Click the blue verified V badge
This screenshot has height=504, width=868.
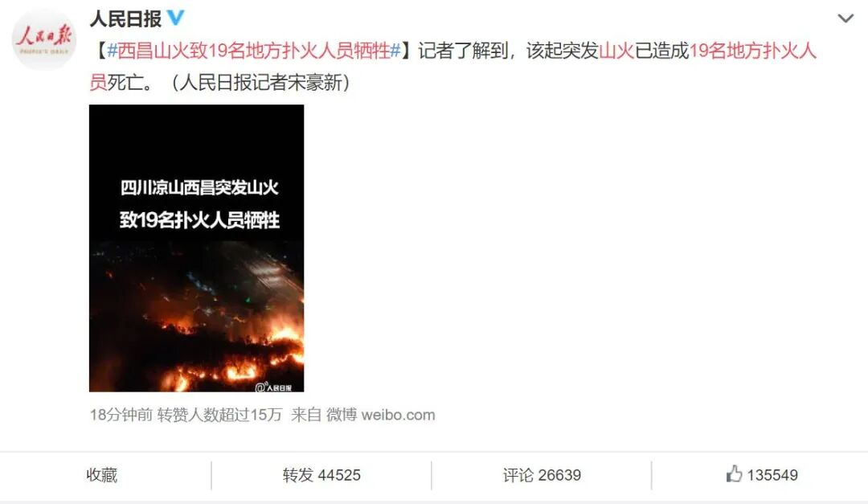[175, 18]
